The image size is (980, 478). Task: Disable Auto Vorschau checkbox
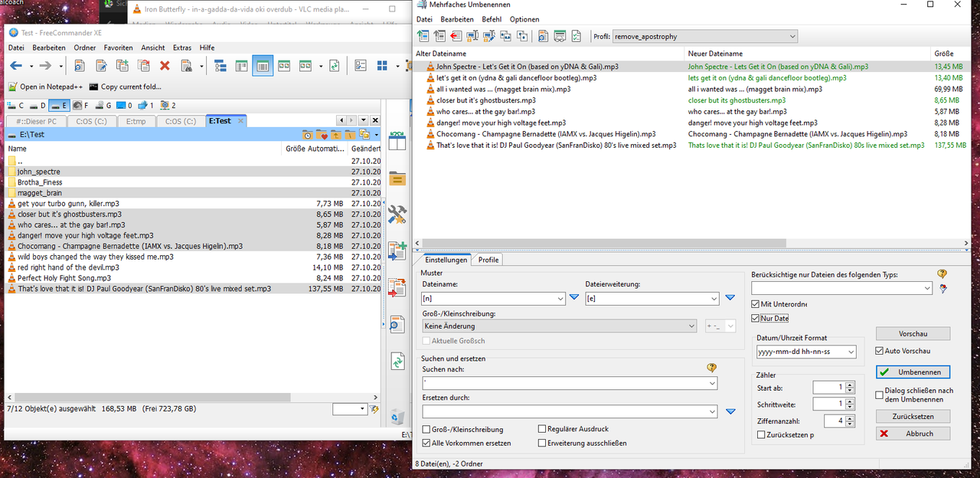tap(880, 351)
